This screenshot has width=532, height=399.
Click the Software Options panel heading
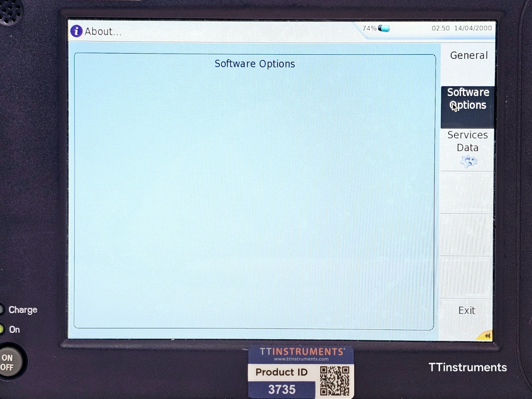click(255, 64)
